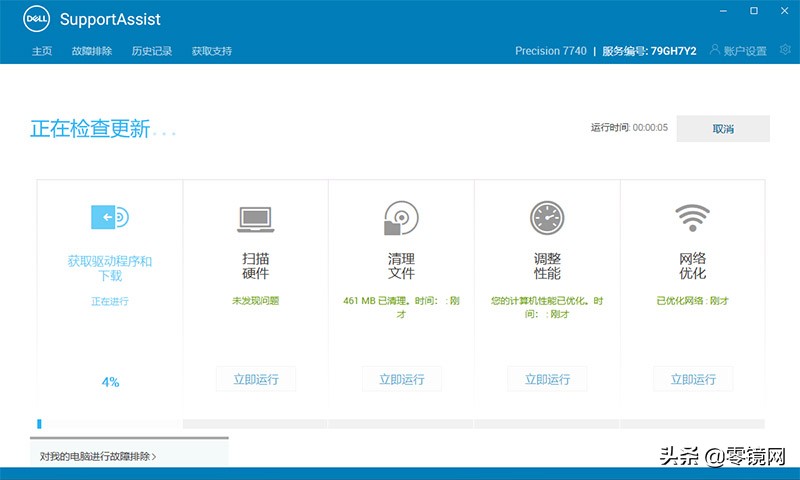Click the 获取驱动程序和下载 title
Image resolution: width=800 pixels, height=480 pixels.
pos(110,268)
